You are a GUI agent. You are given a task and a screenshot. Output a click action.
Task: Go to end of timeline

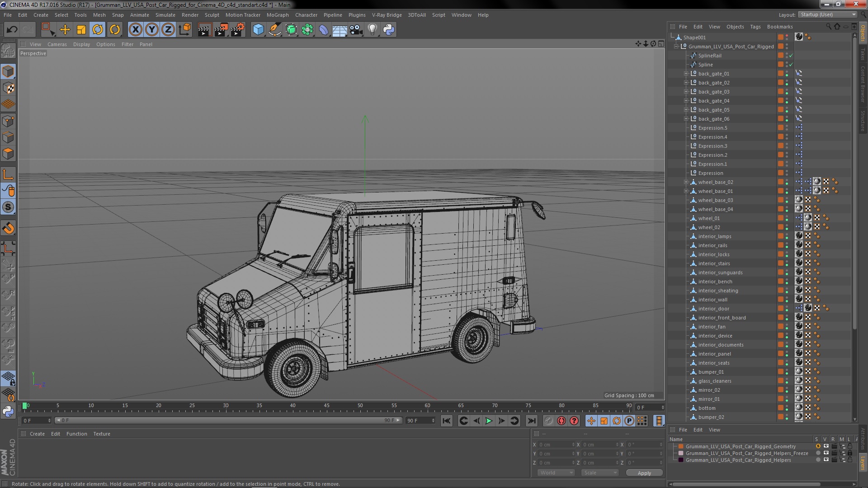[532, 421]
